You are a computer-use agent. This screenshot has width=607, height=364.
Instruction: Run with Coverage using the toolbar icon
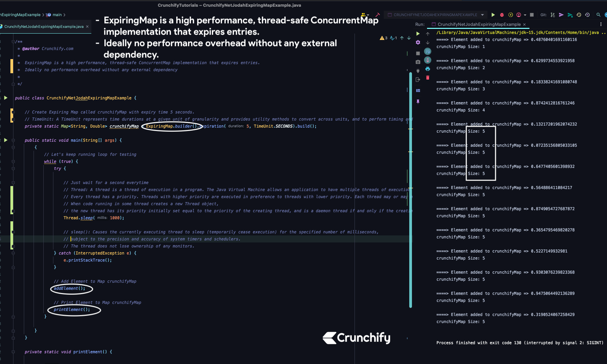tap(510, 15)
